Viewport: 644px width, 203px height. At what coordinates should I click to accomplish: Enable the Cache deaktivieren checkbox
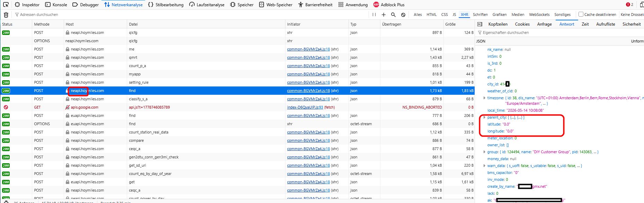(x=581, y=14)
